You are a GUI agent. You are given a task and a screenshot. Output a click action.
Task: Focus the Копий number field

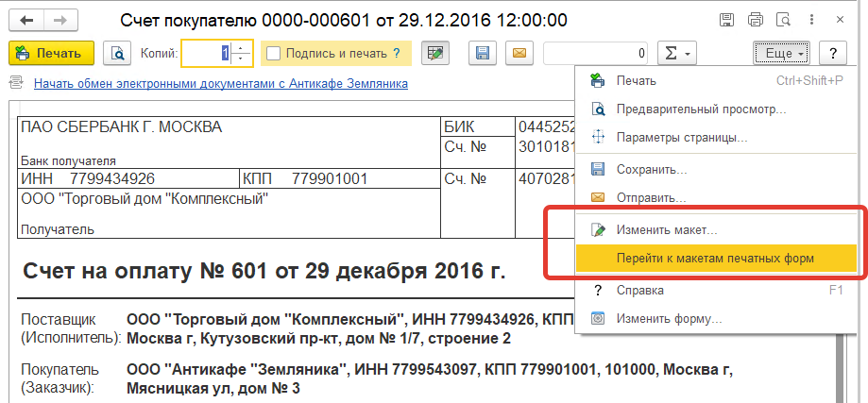pyautogui.click(x=206, y=54)
